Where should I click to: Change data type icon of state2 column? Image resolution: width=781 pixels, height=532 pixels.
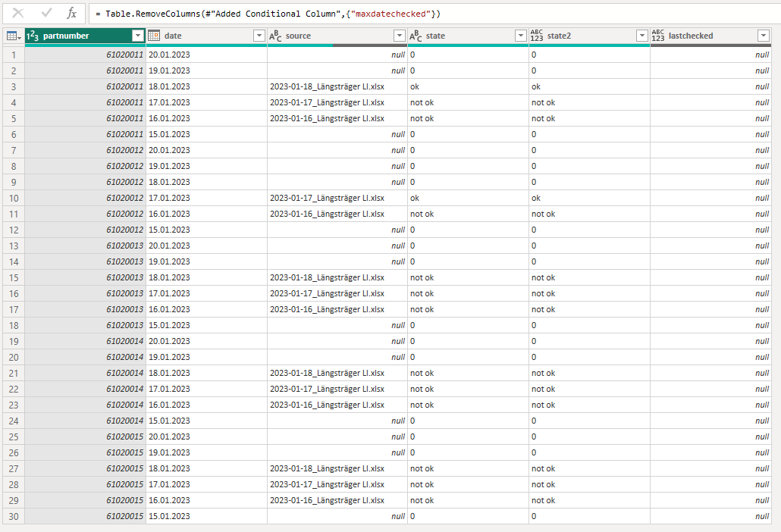[x=536, y=36]
